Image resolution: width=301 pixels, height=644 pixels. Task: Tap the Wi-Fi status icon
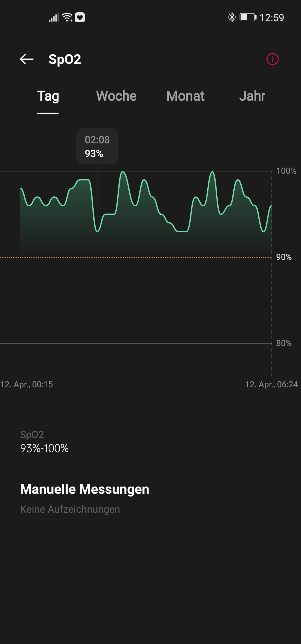[67, 17]
